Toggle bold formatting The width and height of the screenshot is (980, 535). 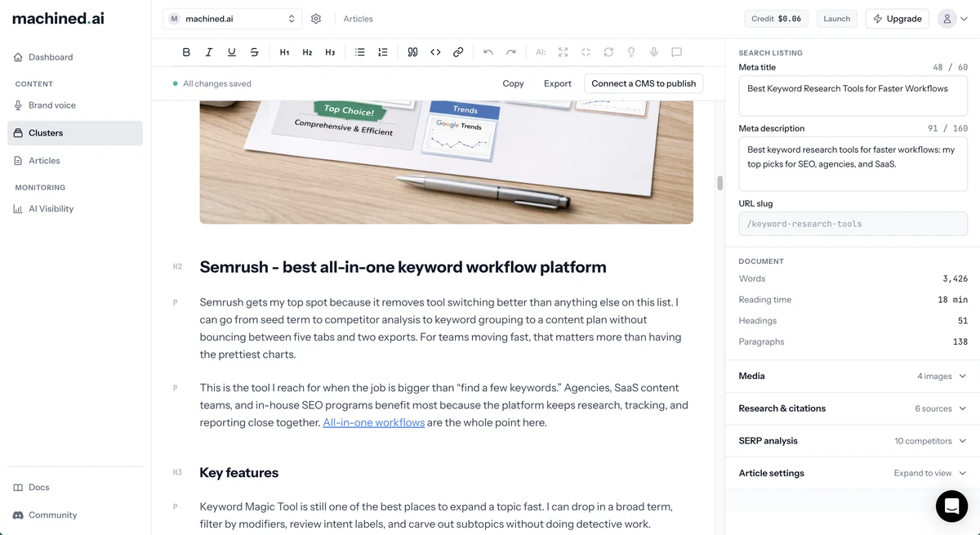coord(186,52)
